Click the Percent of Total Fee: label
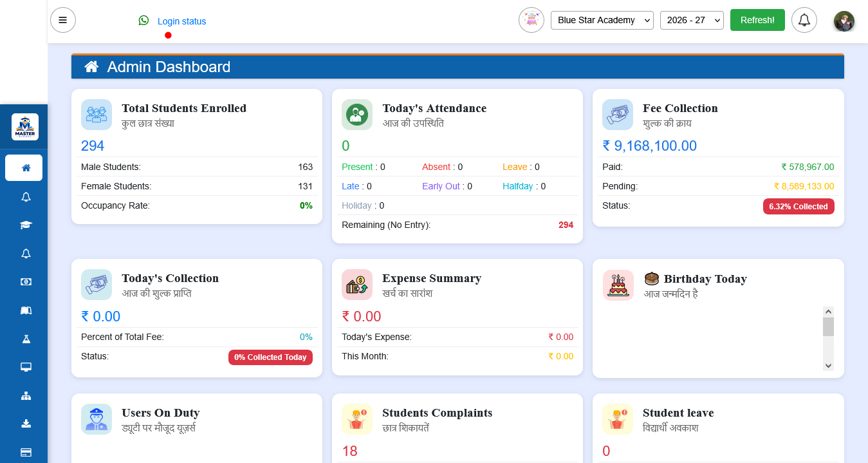 tap(122, 337)
